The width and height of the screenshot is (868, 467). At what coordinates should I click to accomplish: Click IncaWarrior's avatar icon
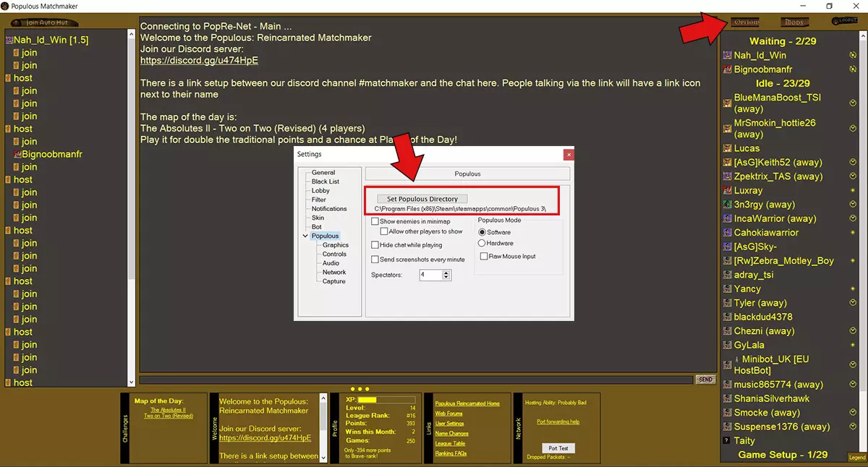pyautogui.click(x=727, y=218)
